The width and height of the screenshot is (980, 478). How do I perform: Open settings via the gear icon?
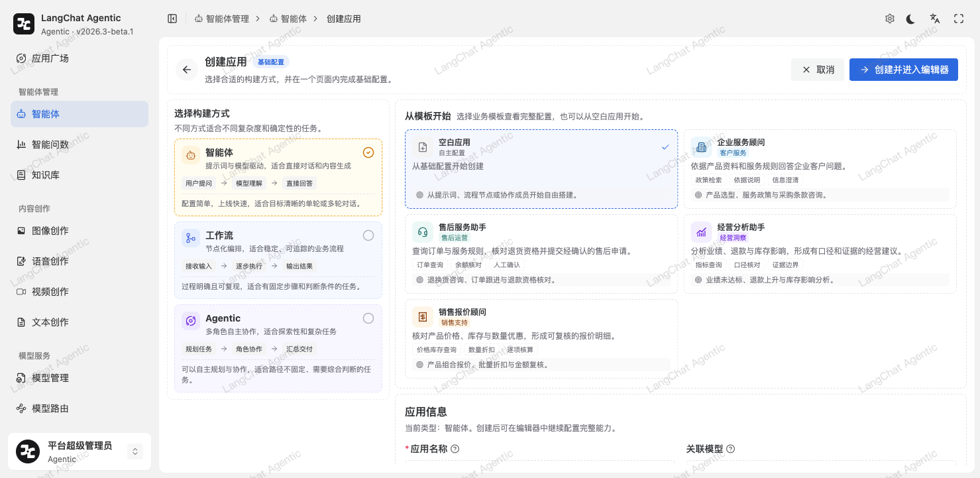tap(890, 19)
